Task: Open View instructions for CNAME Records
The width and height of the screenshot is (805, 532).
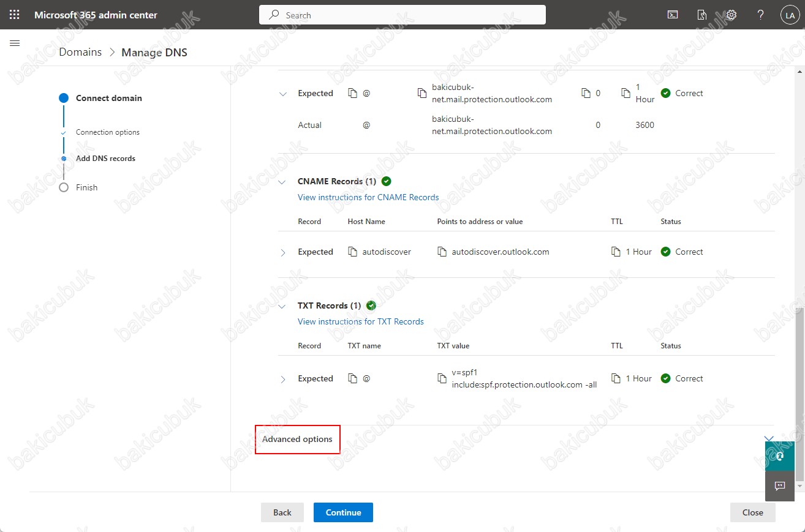Action: point(368,197)
